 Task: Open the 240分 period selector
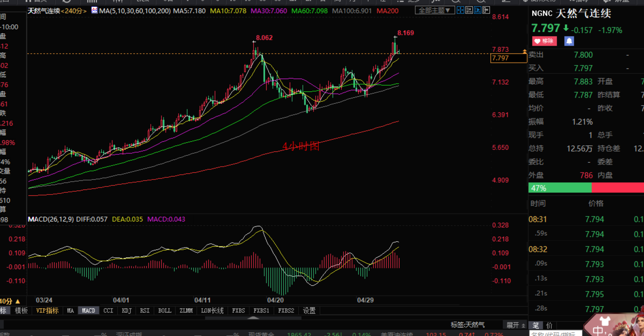point(74,11)
